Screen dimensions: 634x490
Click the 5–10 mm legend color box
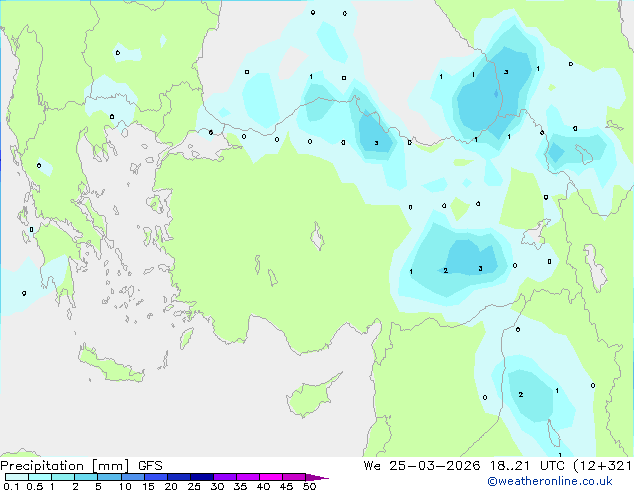[109, 477]
